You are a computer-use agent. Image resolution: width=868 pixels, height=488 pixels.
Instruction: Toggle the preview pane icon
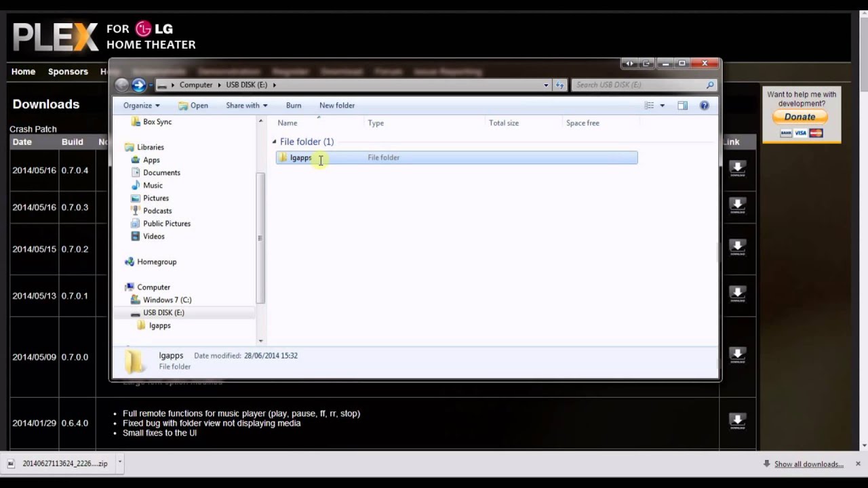683,105
